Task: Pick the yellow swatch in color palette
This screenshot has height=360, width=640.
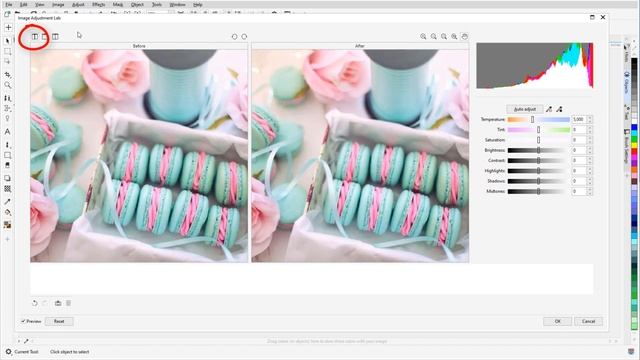Action: point(634,145)
